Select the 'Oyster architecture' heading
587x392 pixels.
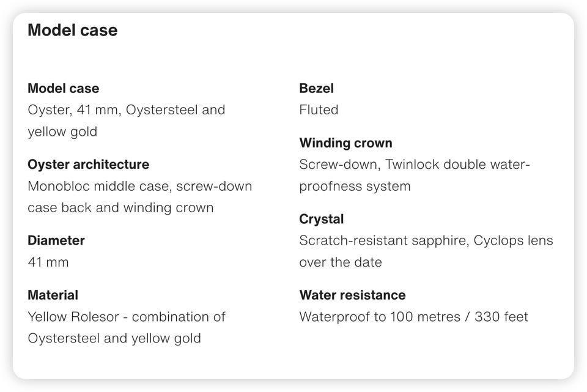[x=88, y=165]
